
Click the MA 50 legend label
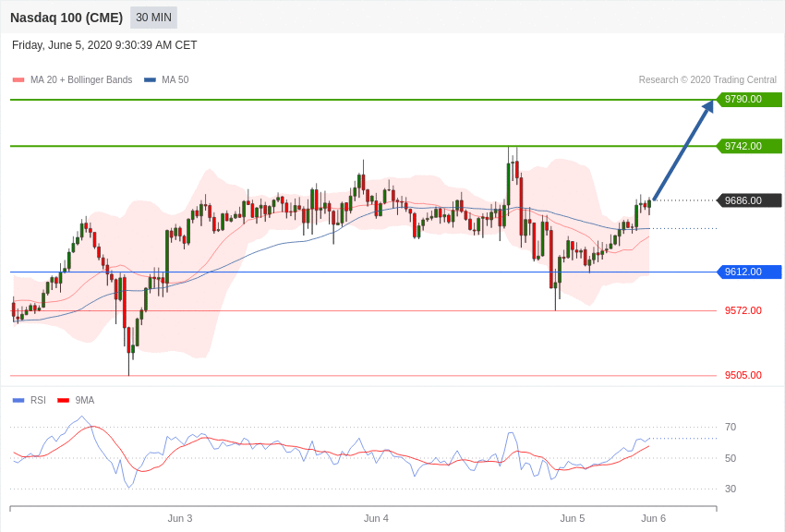(175, 80)
